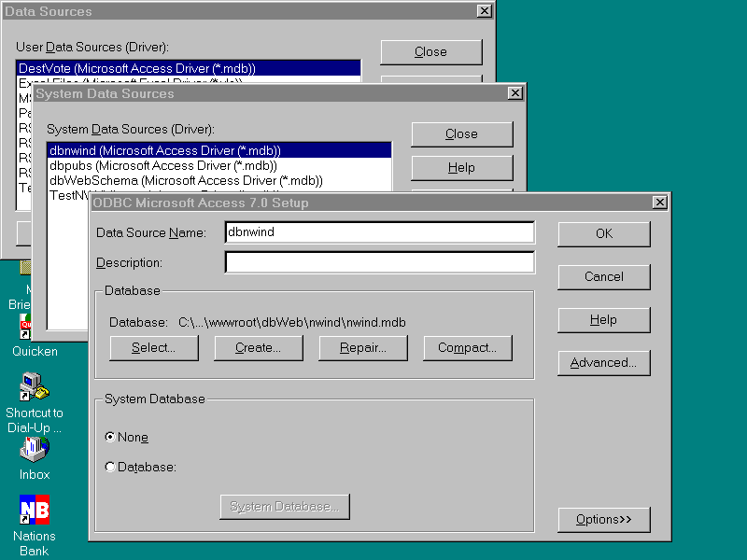Open the Advanced... settings
The height and width of the screenshot is (560, 747).
(x=603, y=363)
